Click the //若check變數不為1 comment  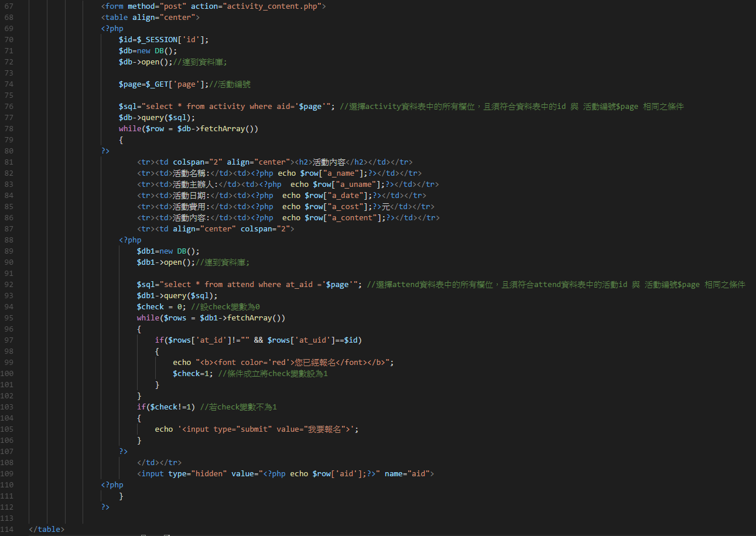pos(238,407)
